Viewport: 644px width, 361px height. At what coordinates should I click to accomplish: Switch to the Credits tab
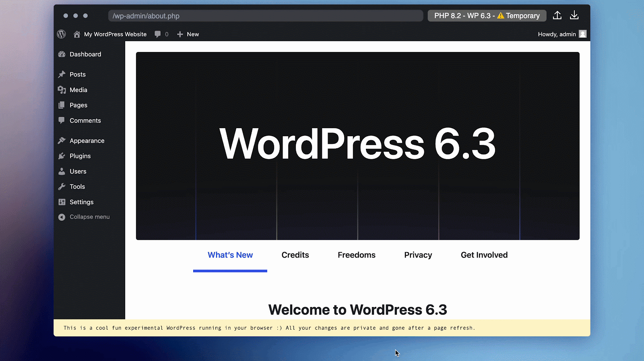pyautogui.click(x=295, y=255)
